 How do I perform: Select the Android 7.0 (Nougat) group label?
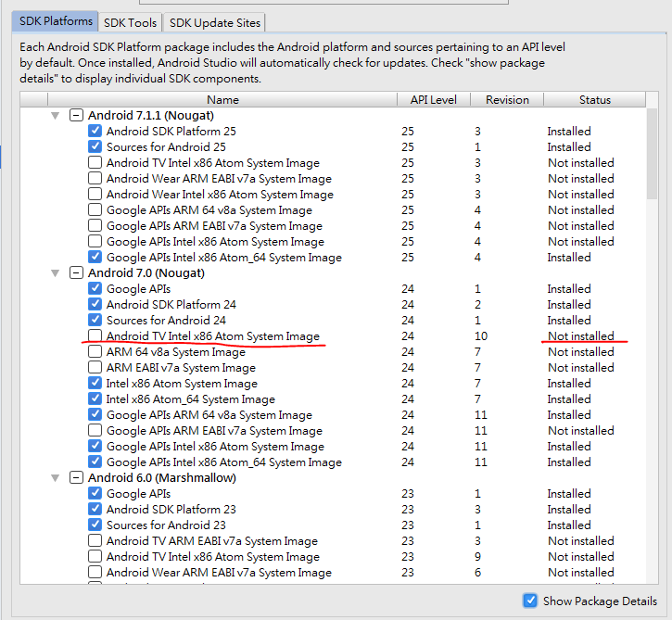146,273
